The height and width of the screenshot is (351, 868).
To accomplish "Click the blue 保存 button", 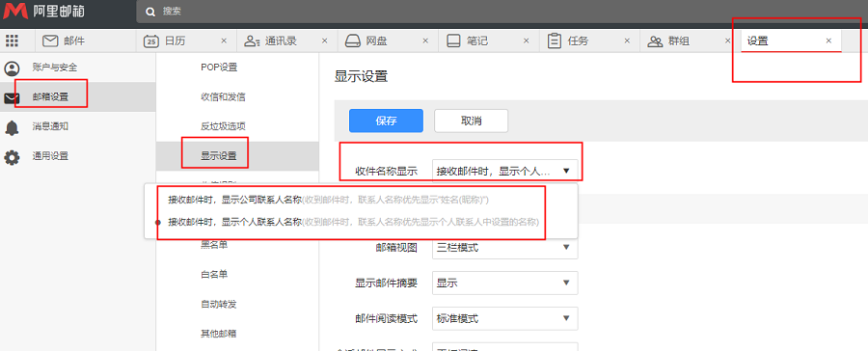I will point(386,121).
